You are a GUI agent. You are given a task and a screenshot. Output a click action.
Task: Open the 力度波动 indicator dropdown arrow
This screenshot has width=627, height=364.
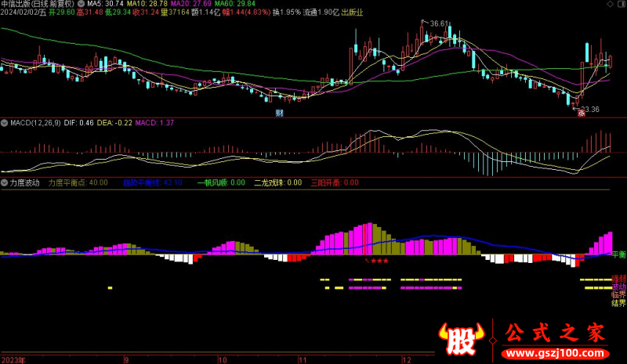[4, 183]
